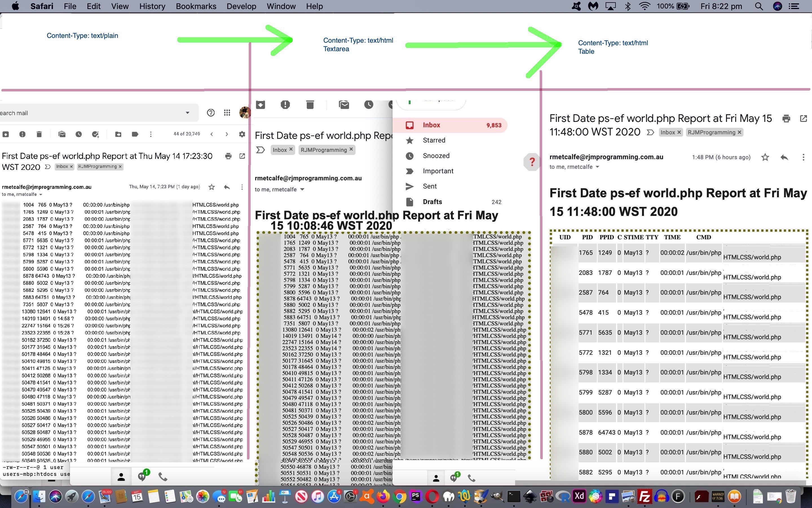Open More actions menu in left toolbar
The image size is (812, 508).
[151, 134]
